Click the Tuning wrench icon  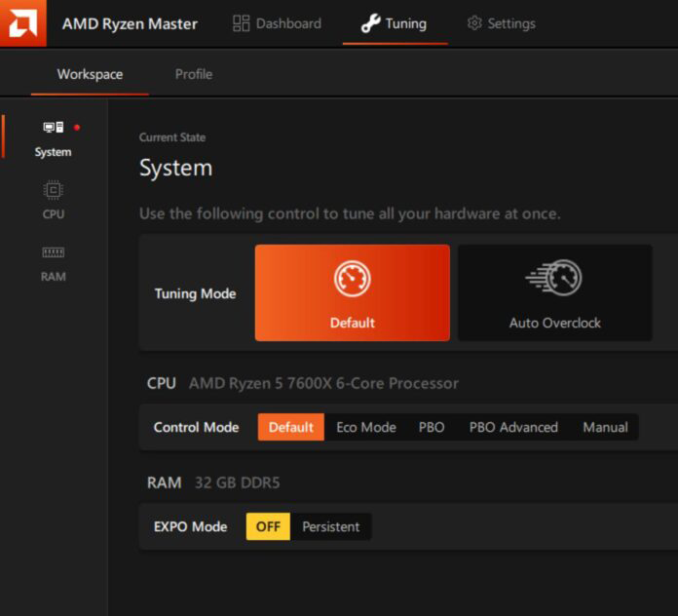(370, 23)
